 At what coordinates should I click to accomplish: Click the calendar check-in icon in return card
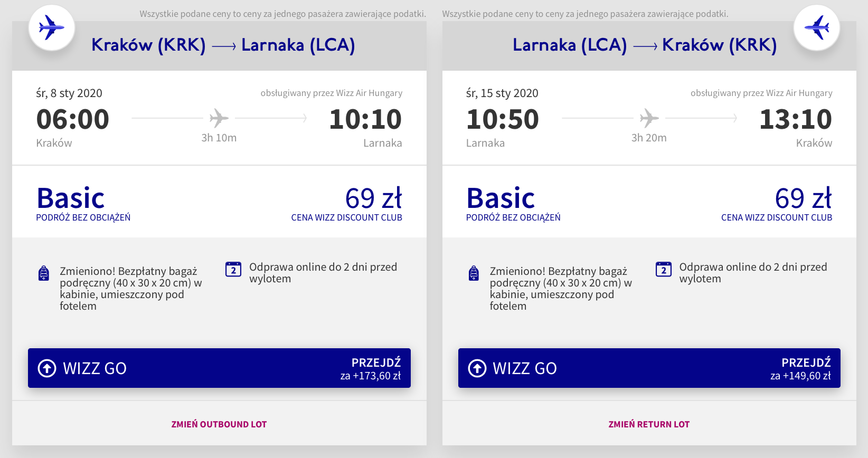[664, 269]
